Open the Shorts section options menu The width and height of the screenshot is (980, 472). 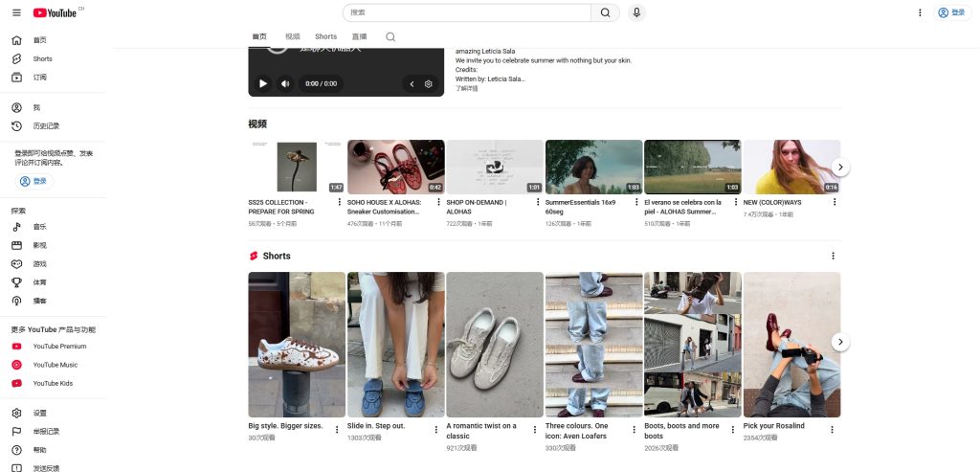tap(833, 256)
